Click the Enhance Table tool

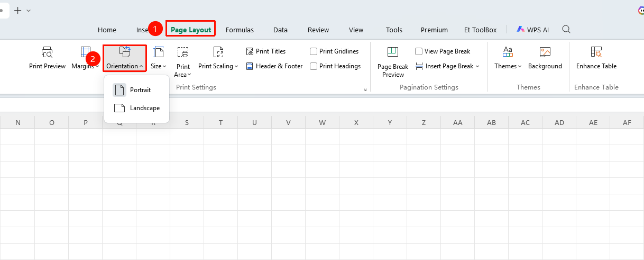pos(596,58)
